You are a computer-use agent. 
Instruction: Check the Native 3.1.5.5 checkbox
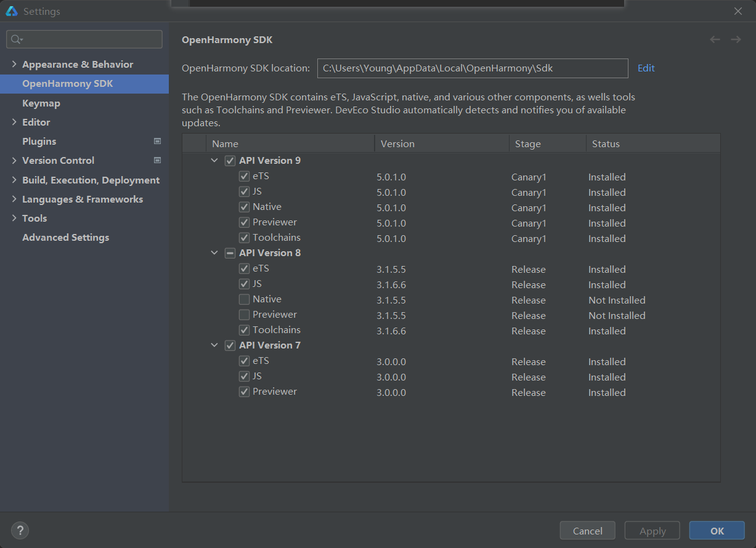click(244, 299)
